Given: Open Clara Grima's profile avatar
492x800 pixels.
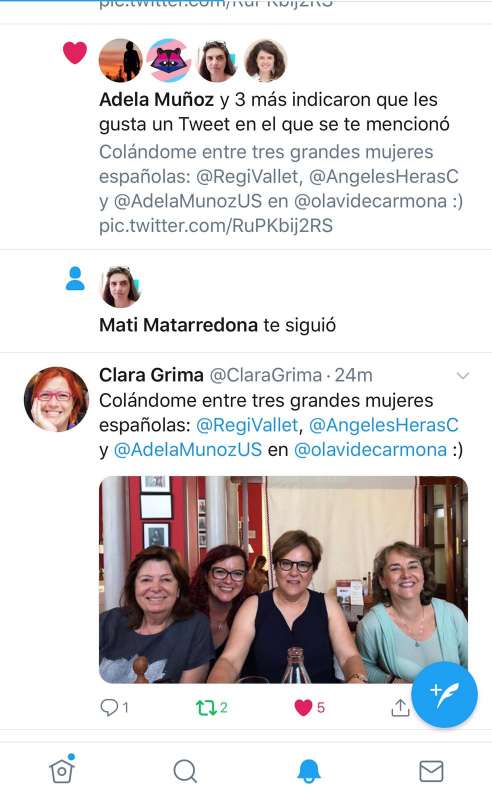Looking at the screenshot, I should [56, 399].
